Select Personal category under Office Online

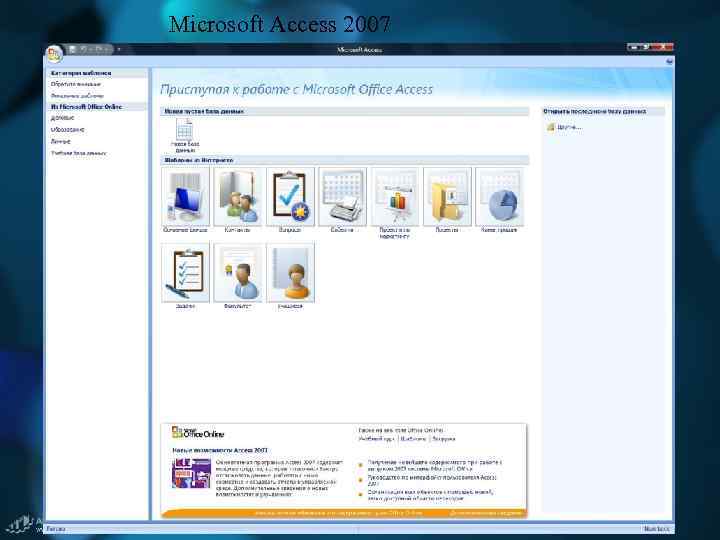(x=61, y=141)
